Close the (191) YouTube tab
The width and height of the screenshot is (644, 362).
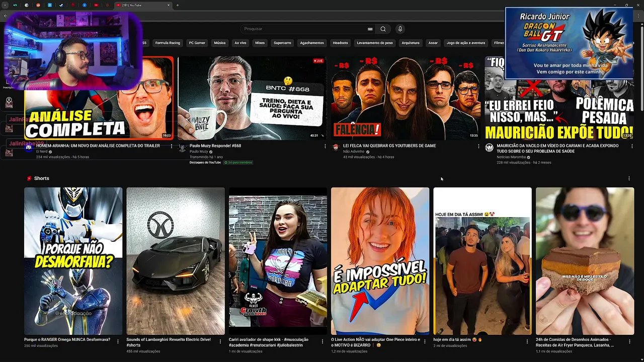click(x=169, y=5)
